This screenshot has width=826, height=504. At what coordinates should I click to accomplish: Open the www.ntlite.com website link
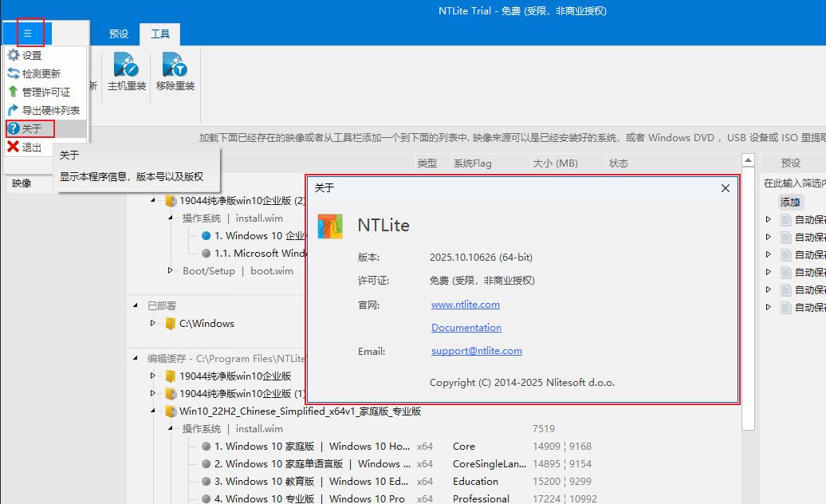click(x=466, y=305)
